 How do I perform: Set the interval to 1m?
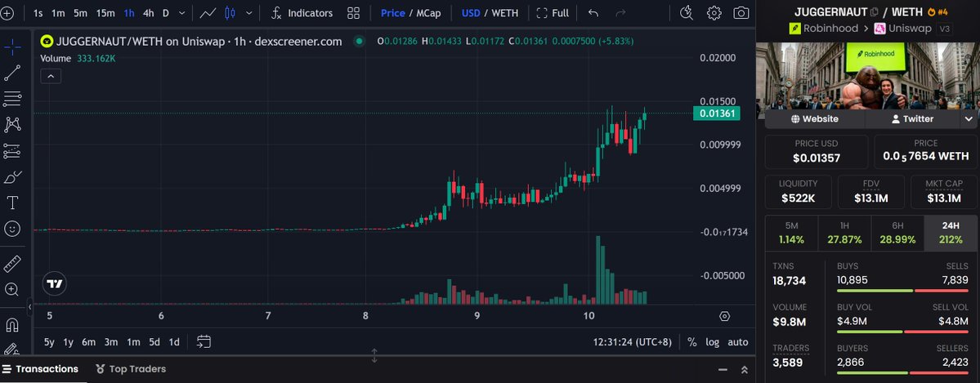point(58,13)
